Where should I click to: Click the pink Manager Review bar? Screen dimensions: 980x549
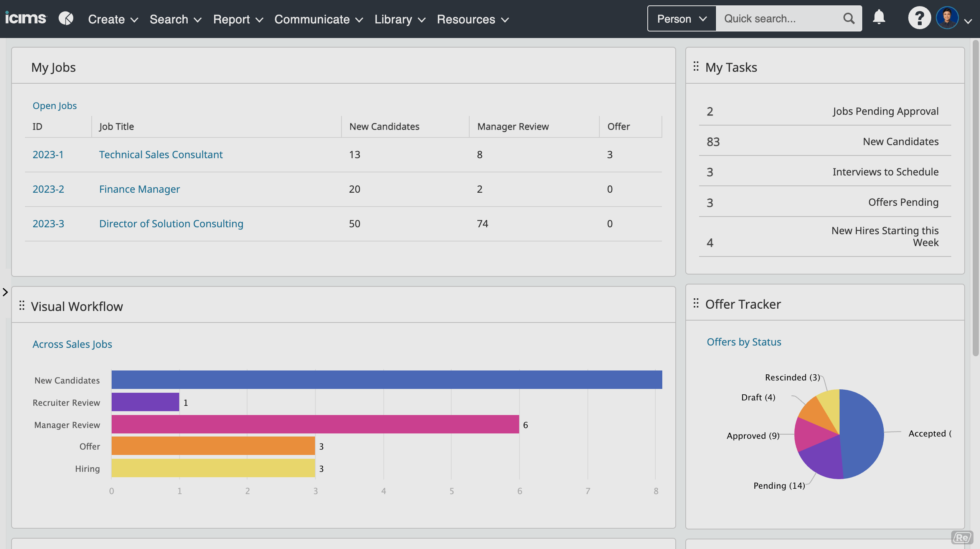pos(315,424)
